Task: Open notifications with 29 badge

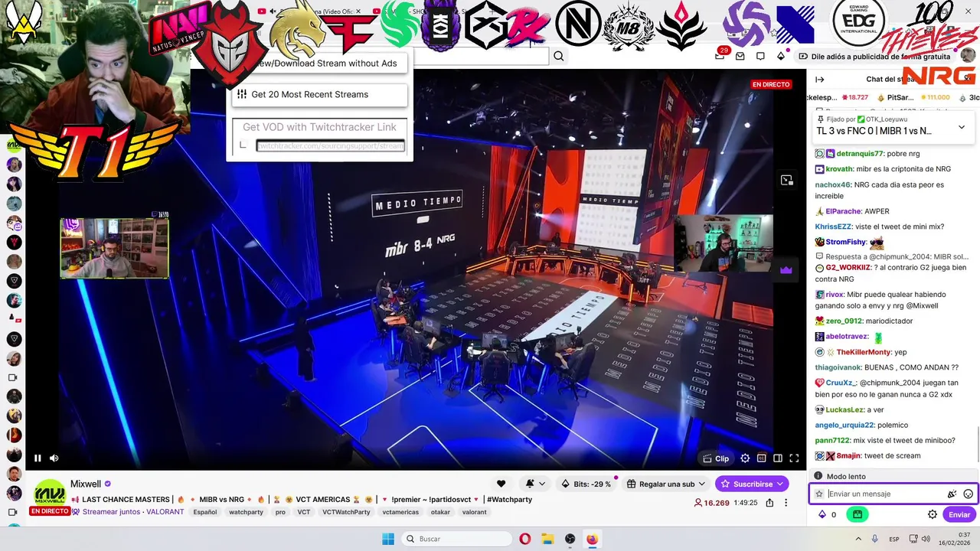Action: (720, 55)
